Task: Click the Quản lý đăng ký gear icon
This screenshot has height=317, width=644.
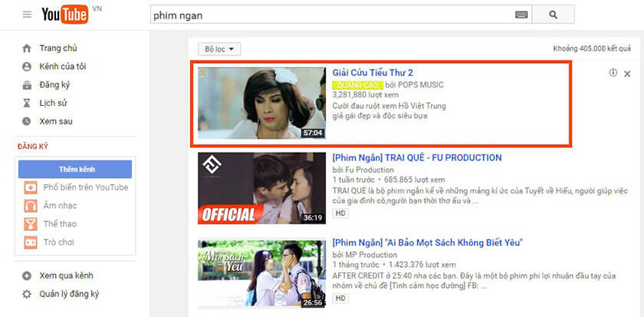Action: point(27,294)
